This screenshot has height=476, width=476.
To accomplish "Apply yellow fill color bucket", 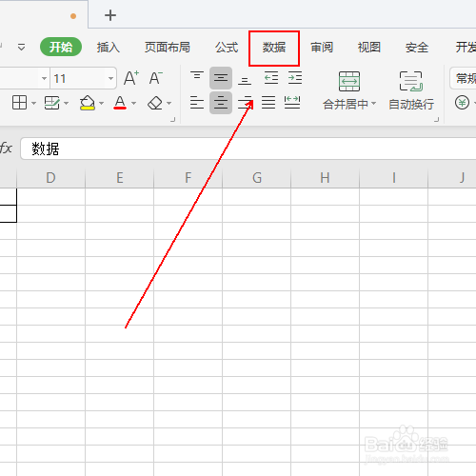I will [88, 103].
